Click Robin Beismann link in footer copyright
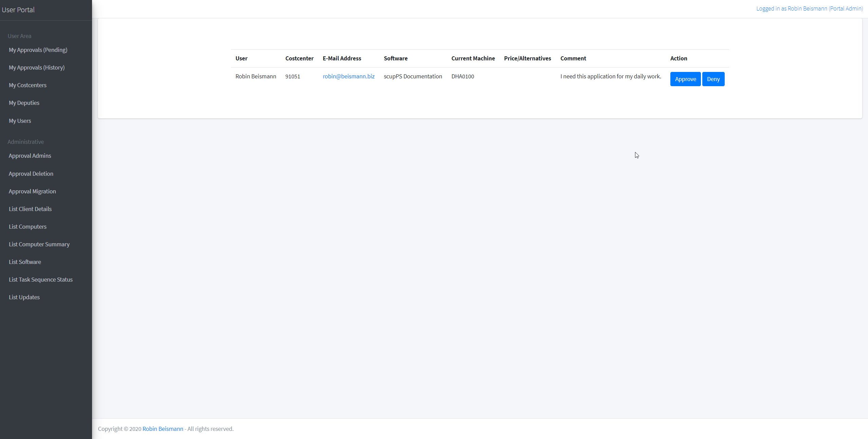This screenshot has width=868, height=439. [163, 429]
